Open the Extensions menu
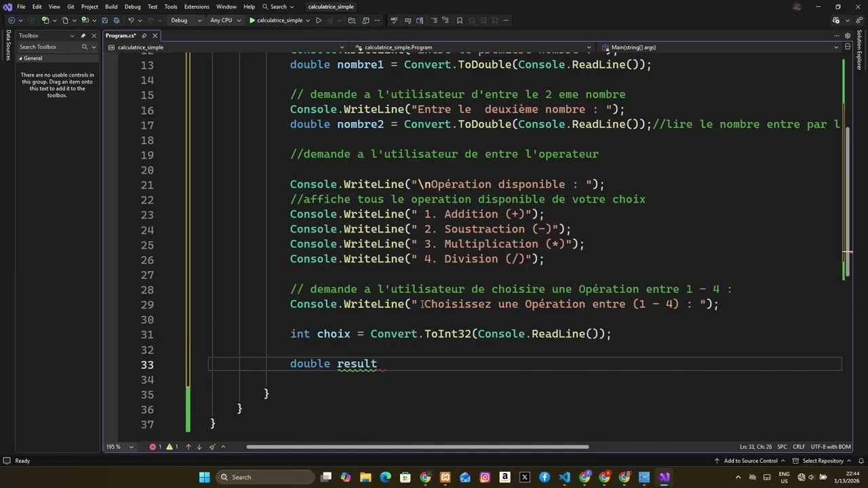 [x=197, y=7]
